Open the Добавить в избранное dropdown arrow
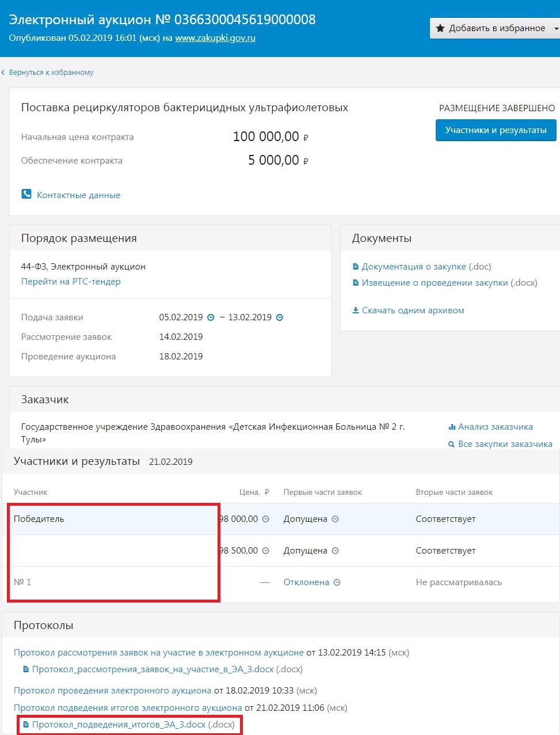Image resolution: width=560 pixels, height=735 pixels. tap(555, 28)
